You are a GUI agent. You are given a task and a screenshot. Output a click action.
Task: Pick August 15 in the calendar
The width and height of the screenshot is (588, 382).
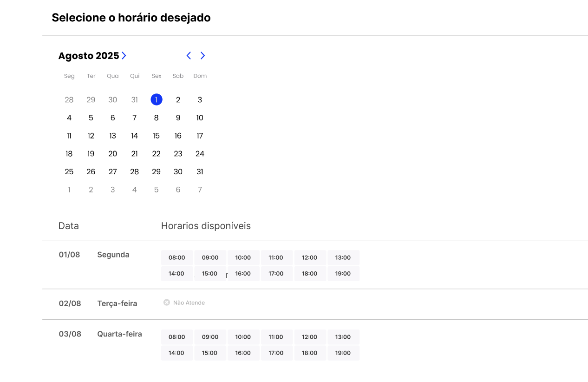(156, 136)
